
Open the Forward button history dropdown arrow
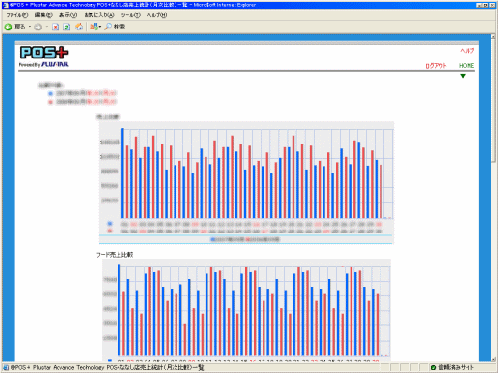(47, 27)
